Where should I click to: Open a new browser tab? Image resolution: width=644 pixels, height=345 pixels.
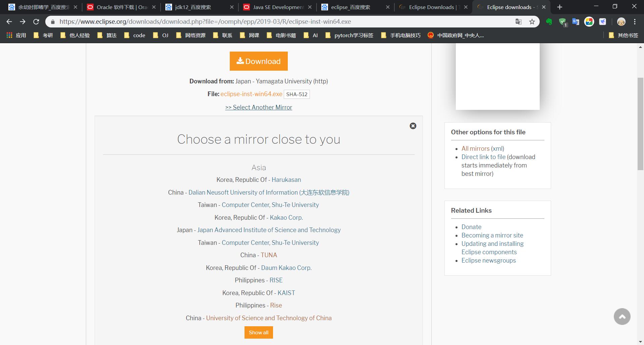(x=559, y=7)
